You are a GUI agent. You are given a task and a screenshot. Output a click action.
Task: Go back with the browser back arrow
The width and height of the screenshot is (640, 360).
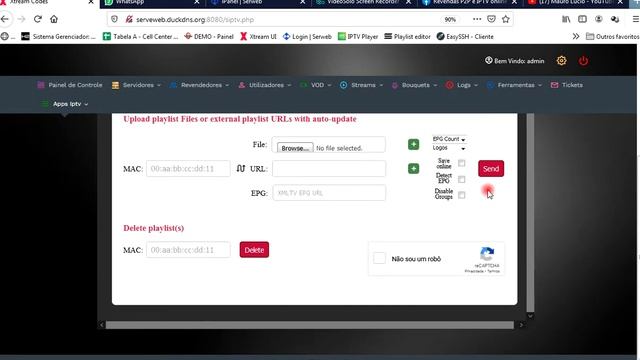[x=5, y=19]
